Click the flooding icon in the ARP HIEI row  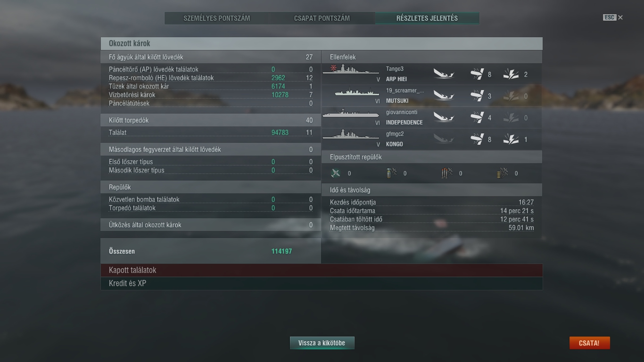[511, 74]
